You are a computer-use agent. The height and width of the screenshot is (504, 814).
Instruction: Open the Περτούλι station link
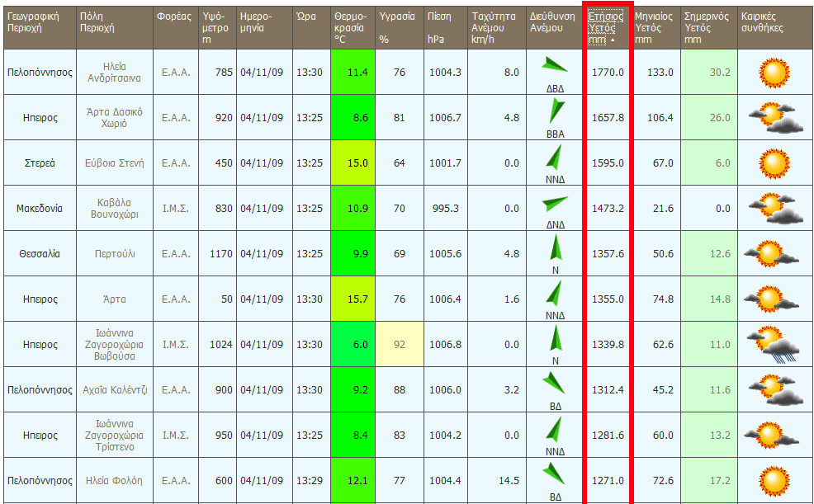(x=114, y=254)
